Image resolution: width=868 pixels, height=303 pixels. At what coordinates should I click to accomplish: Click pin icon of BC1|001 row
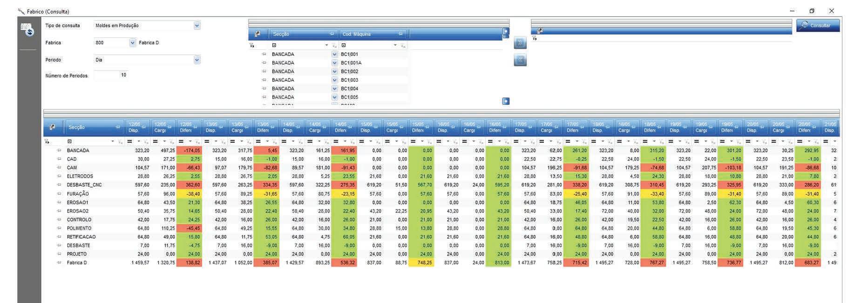pyautogui.click(x=264, y=54)
